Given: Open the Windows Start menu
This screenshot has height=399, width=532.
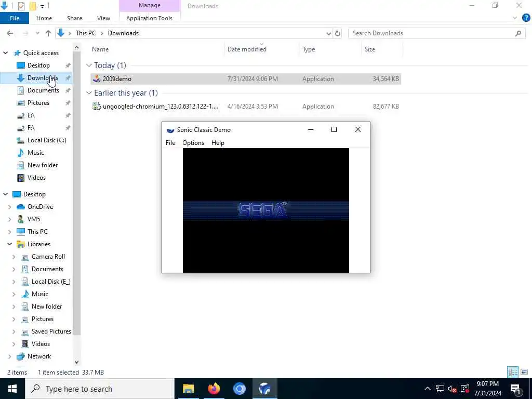Looking at the screenshot, I should [x=12, y=389].
